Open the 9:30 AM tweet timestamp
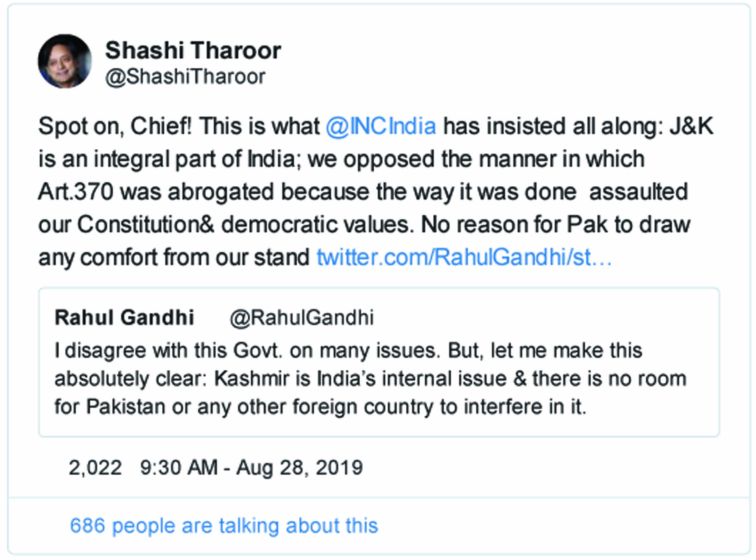The image size is (756, 560). [x=251, y=467]
